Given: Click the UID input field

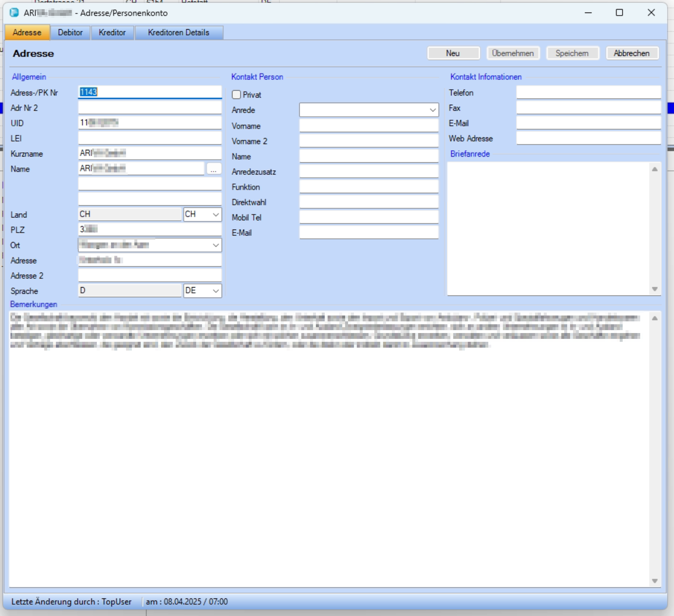Looking at the screenshot, I should click(x=150, y=123).
